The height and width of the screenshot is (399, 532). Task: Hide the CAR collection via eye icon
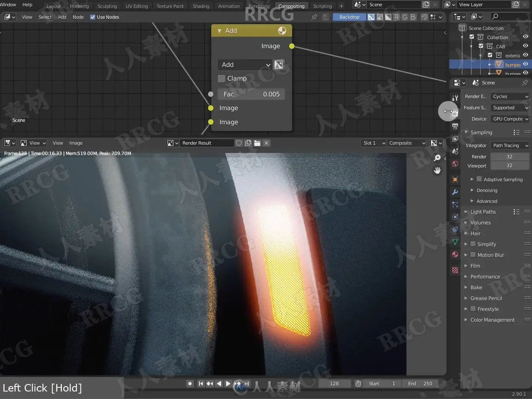[x=526, y=46]
